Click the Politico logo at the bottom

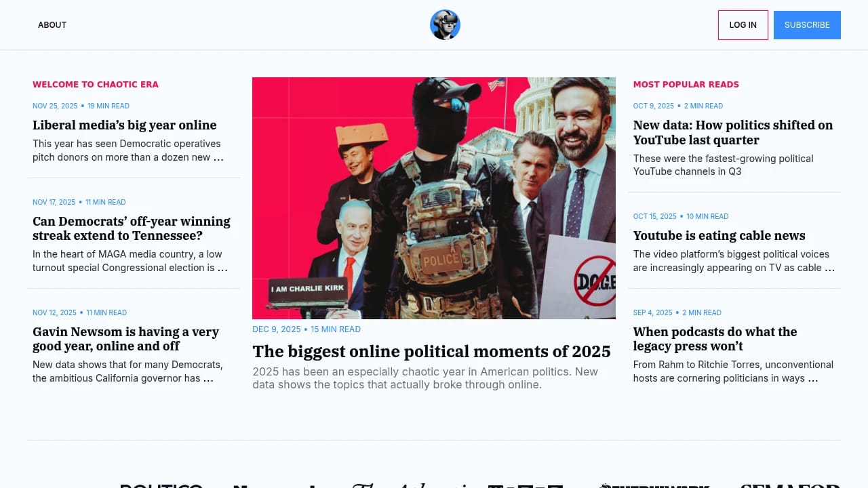pyautogui.click(x=161, y=485)
